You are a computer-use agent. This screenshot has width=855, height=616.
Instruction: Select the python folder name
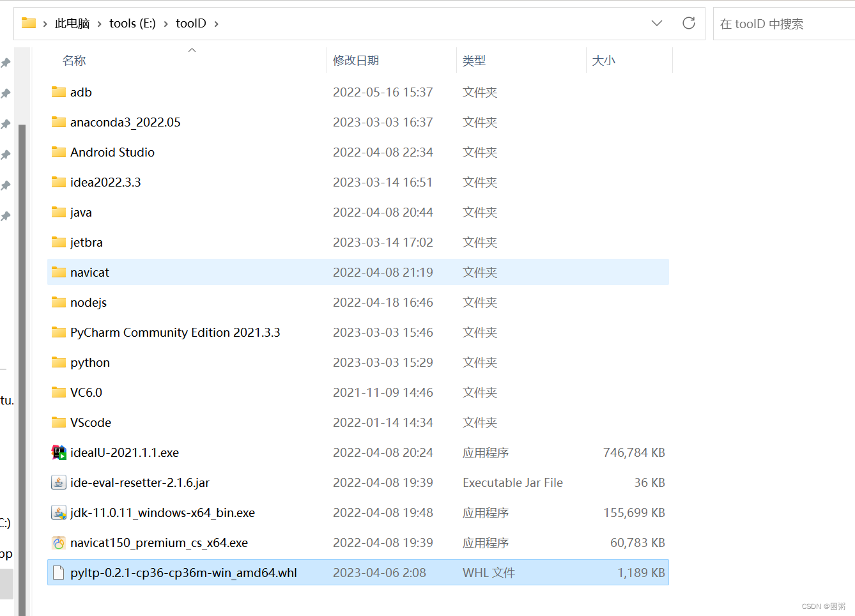coord(90,362)
